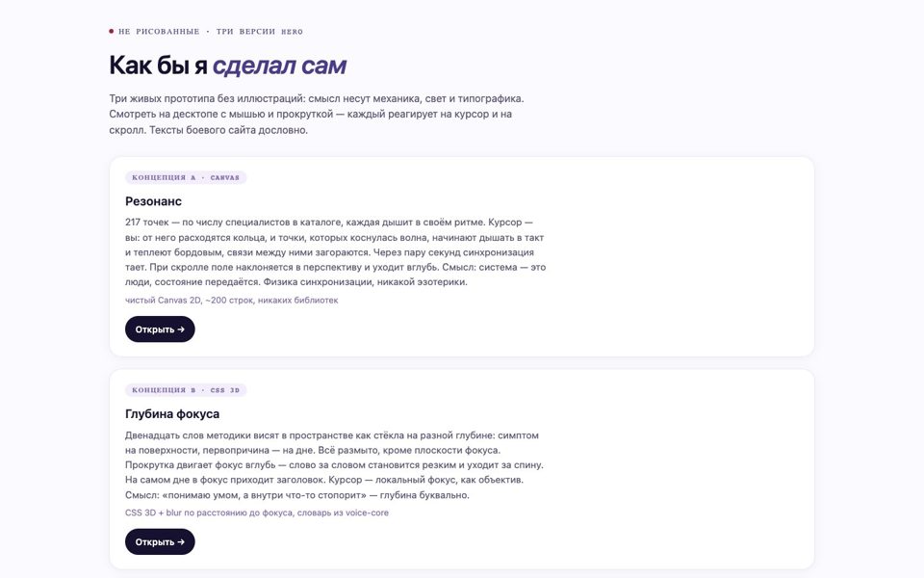Click the words Как бы я in title
The height and width of the screenshot is (578, 924).
(x=158, y=66)
